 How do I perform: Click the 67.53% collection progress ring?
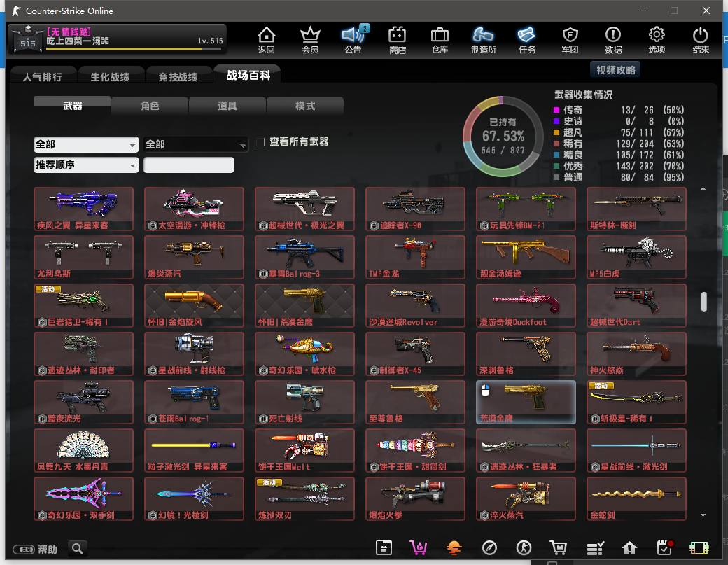point(503,137)
